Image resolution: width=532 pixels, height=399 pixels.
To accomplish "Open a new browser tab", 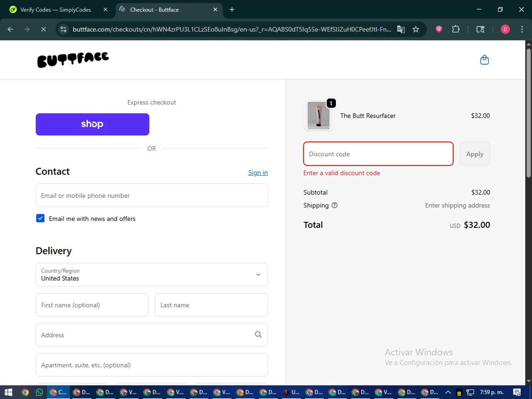I will pyautogui.click(x=232, y=10).
